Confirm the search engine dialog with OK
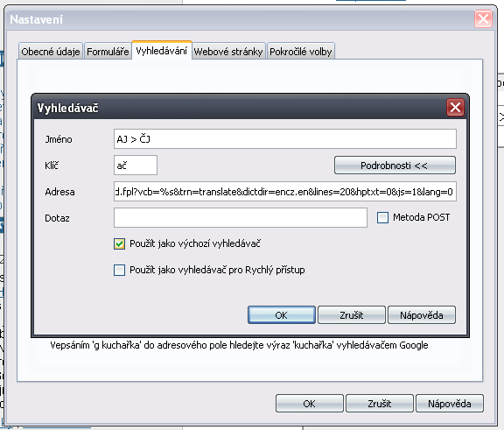504x430 pixels. tap(281, 315)
